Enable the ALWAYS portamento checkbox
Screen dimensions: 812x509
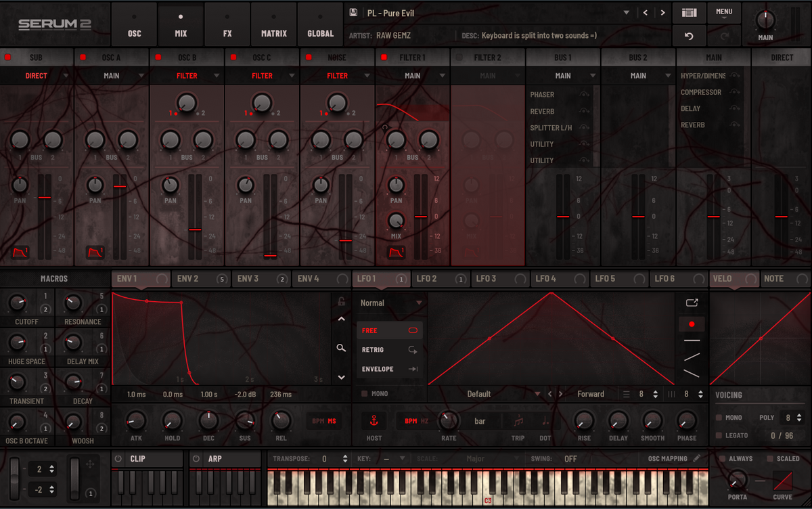pyautogui.click(x=723, y=458)
